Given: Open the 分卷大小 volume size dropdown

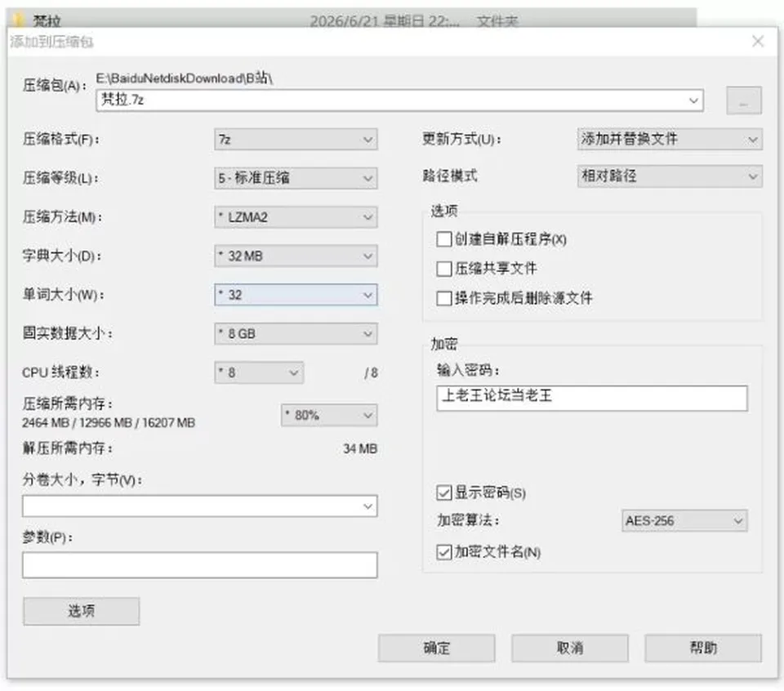Looking at the screenshot, I should tap(199, 506).
